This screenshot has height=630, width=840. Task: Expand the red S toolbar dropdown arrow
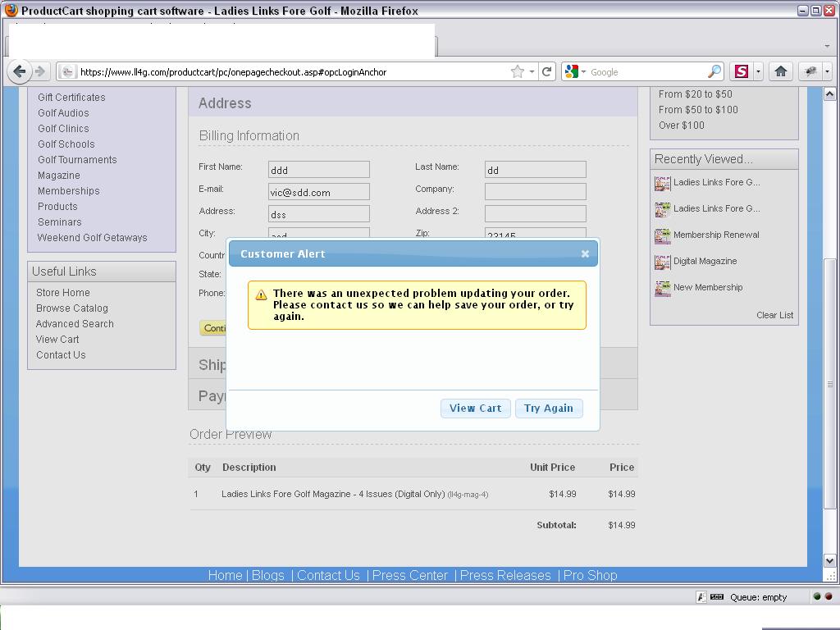tap(758, 72)
